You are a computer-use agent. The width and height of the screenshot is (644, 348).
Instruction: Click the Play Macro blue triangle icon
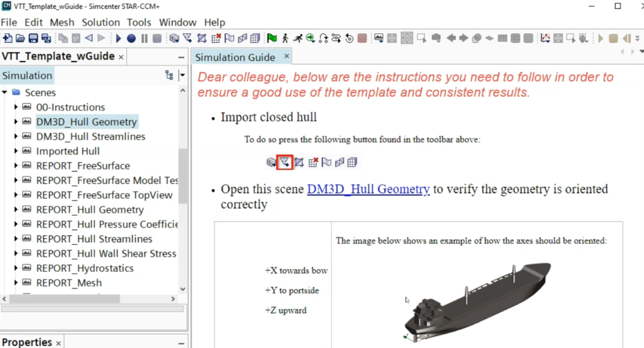tap(119, 38)
